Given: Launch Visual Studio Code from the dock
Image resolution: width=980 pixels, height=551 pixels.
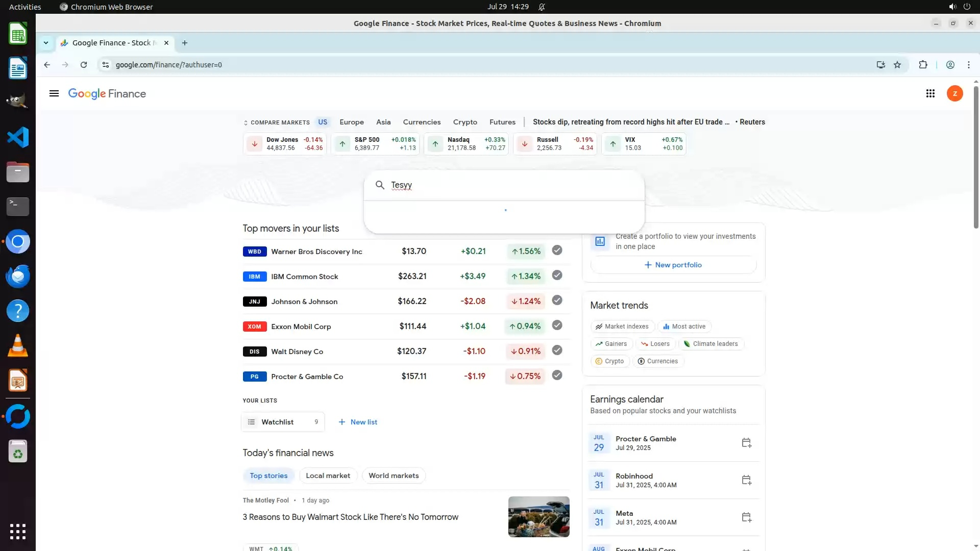Looking at the screenshot, I should point(18,137).
